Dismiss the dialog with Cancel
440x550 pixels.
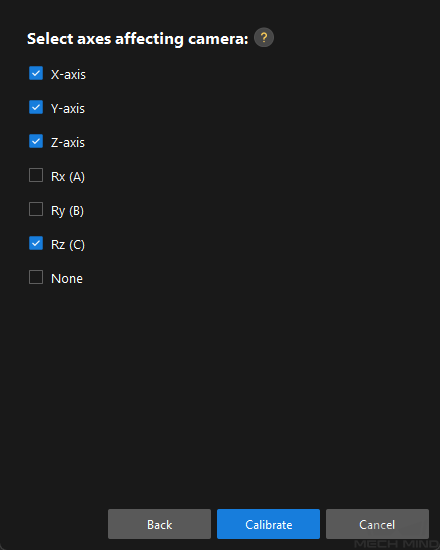[x=377, y=524]
